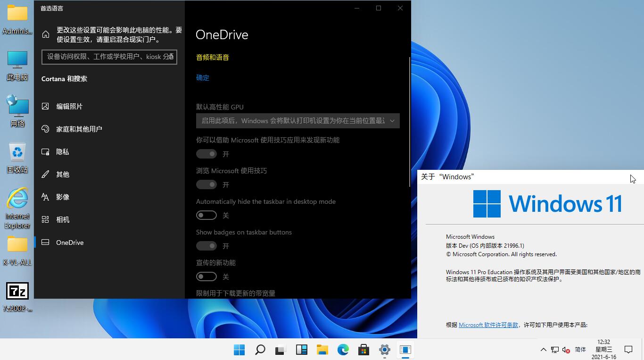Open taskbar Search magnifier
644x360 pixels.
(260, 350)
